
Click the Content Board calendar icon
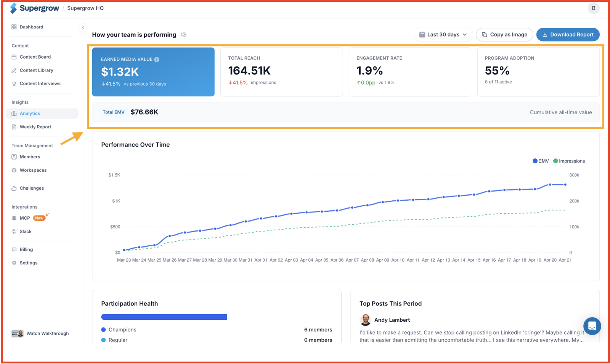pyautogui.click(x=14, y=57)
